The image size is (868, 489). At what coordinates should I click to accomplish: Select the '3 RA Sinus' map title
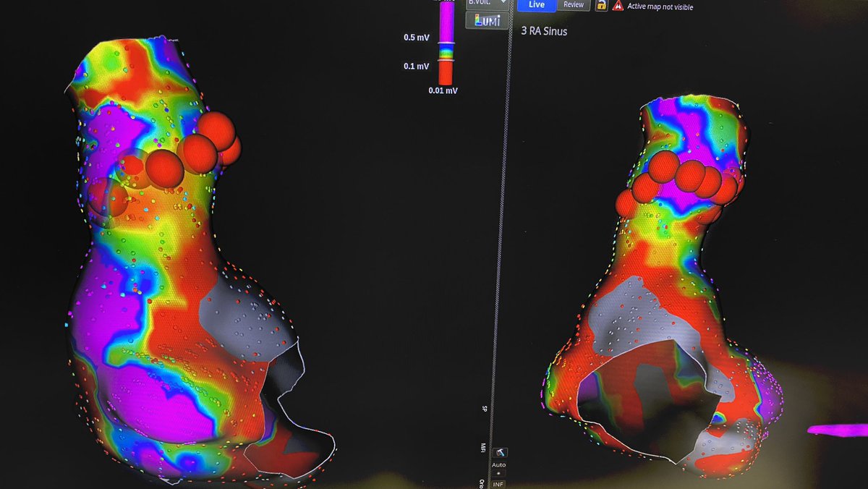coord(544,32)
